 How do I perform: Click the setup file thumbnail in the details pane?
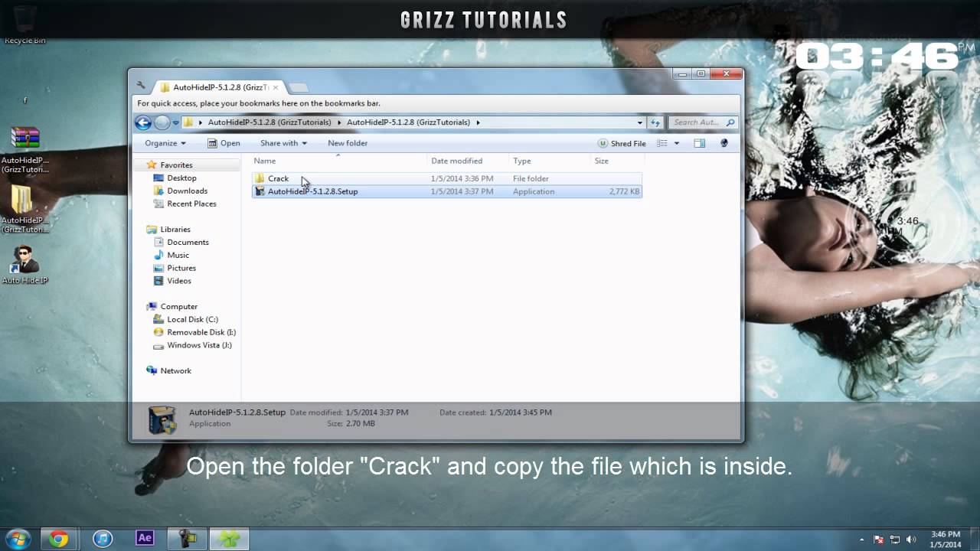162,419
